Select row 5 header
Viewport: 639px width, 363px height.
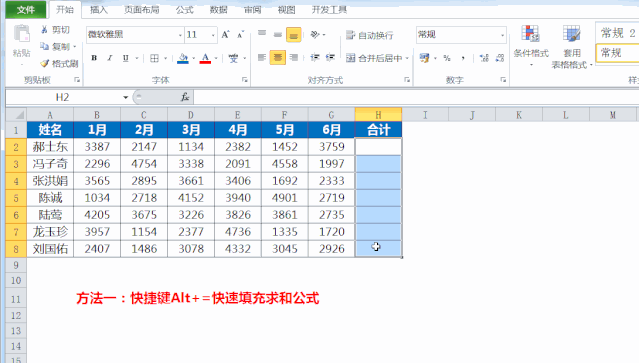tap(16, 198)
